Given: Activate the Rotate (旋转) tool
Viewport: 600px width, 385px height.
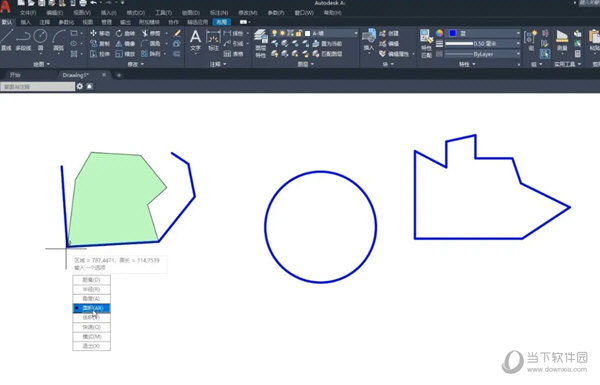Looking at the screenshot, I should (x=126, y=33).
